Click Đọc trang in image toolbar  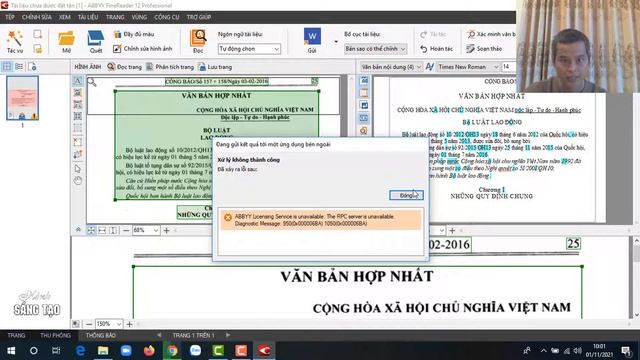click(x=124, y=67)
